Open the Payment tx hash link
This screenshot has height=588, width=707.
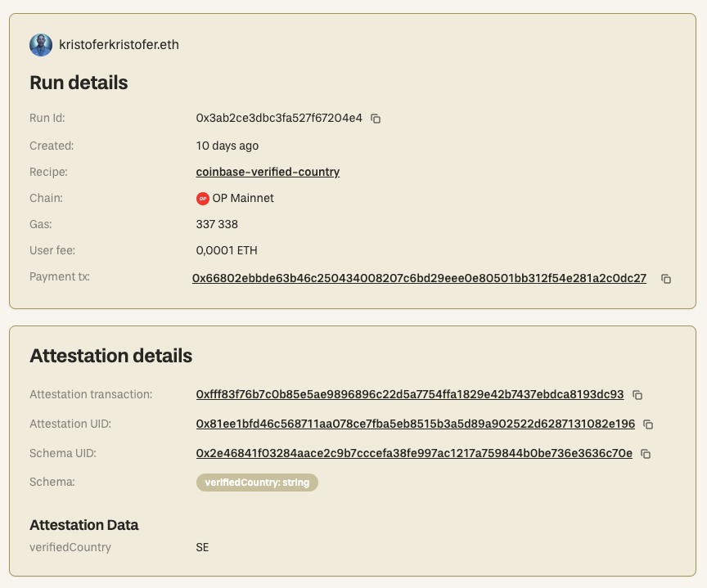419,278
